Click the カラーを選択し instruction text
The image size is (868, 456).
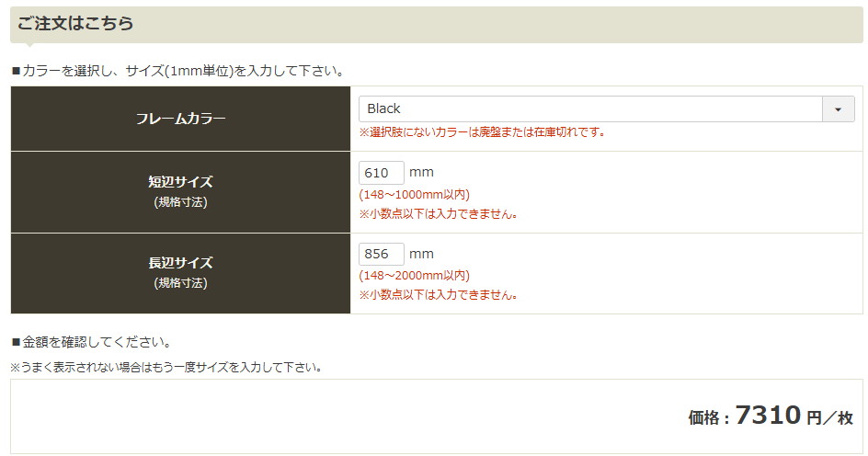[177, 70]
